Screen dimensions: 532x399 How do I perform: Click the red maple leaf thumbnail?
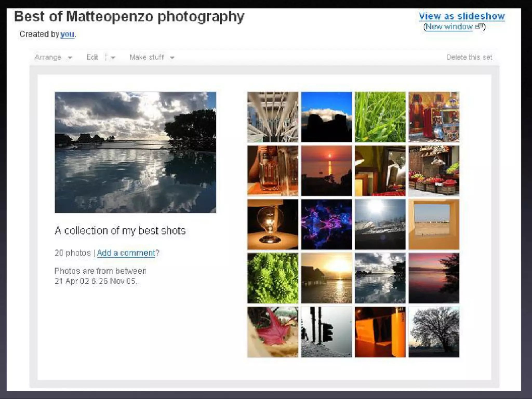click(x=273, y=332)
